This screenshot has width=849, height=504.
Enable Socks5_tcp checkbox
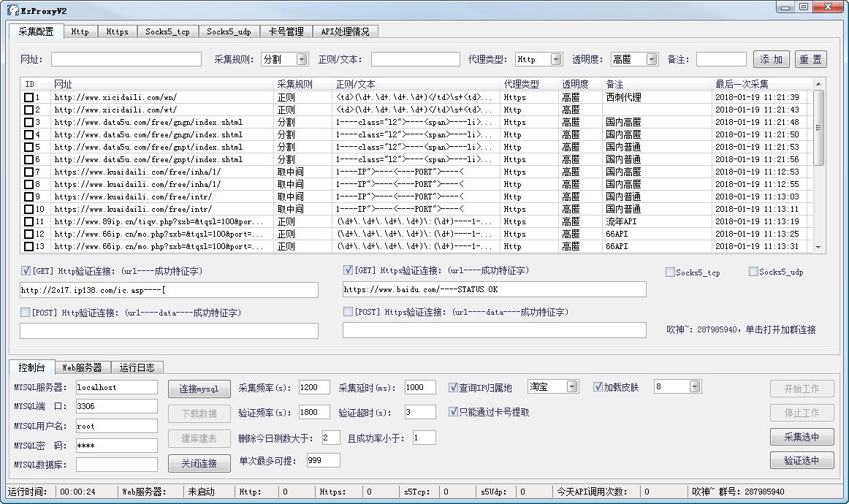tap(670, 272)
